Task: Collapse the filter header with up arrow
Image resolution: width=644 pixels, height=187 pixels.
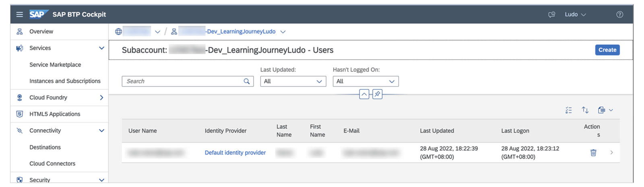Action: [364, 94]
